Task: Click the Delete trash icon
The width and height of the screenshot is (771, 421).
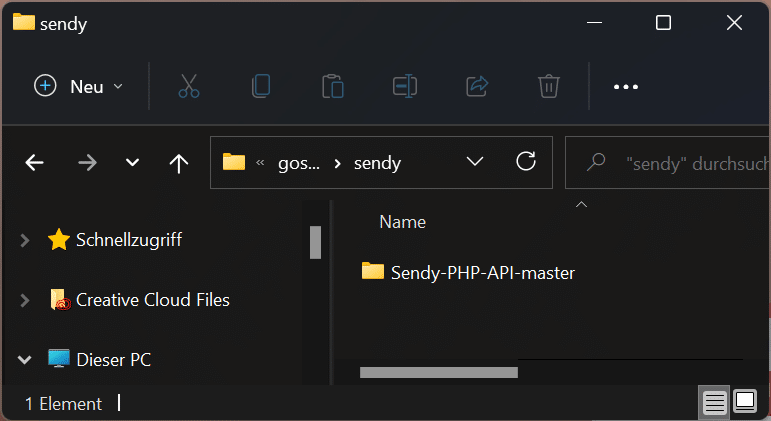Action: click(549, 87)
